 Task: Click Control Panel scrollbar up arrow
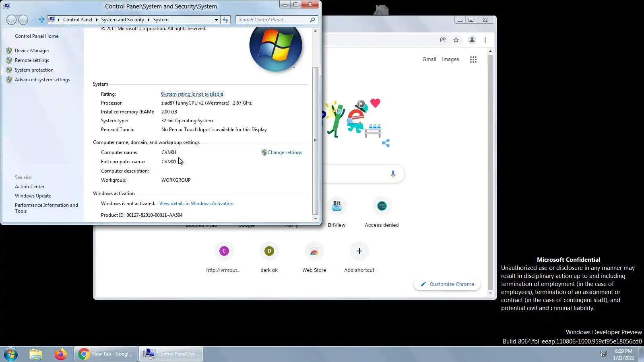click(x=316, y=31)
